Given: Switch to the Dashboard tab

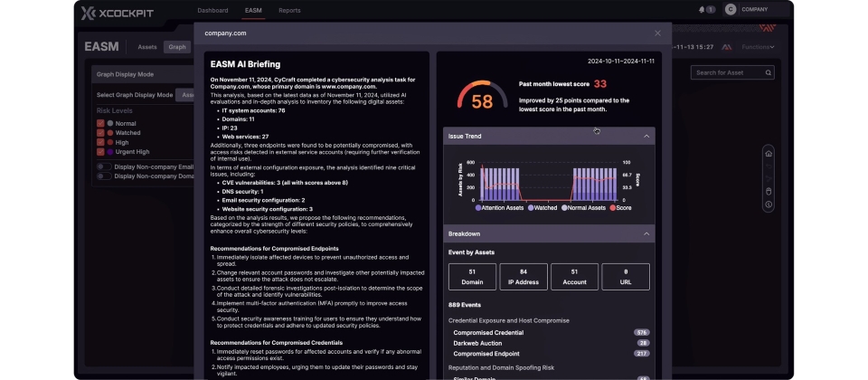Looking at the screenshot, I should 212,10.
